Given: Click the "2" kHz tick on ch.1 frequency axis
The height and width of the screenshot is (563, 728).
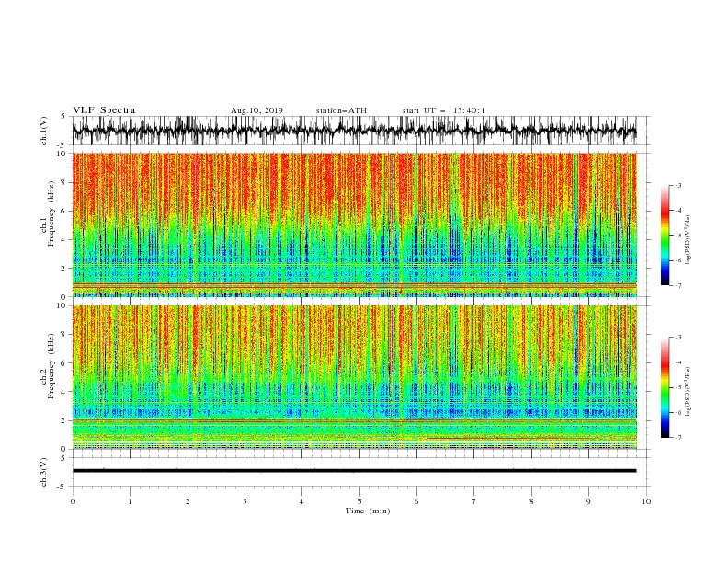Looking at the screenshot, I should click(x=64, y=269).
